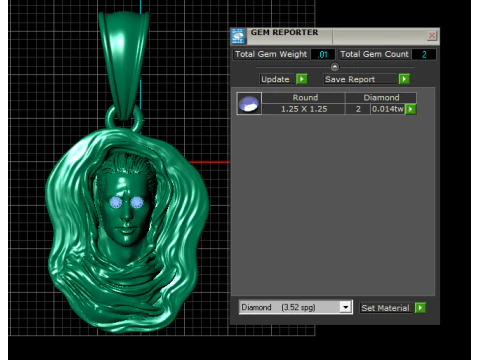Click the Round shape cell
The height and width of the screenshot is (360, 480).
pos(304,98)
